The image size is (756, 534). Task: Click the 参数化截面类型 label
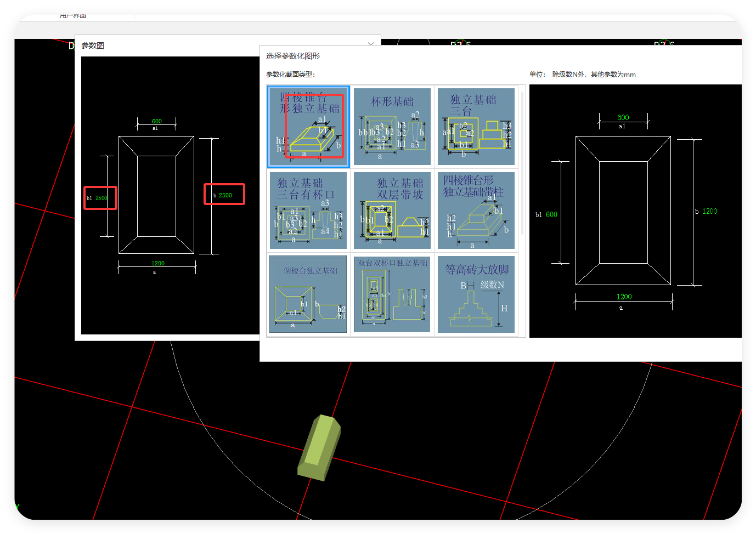(291, 75)
